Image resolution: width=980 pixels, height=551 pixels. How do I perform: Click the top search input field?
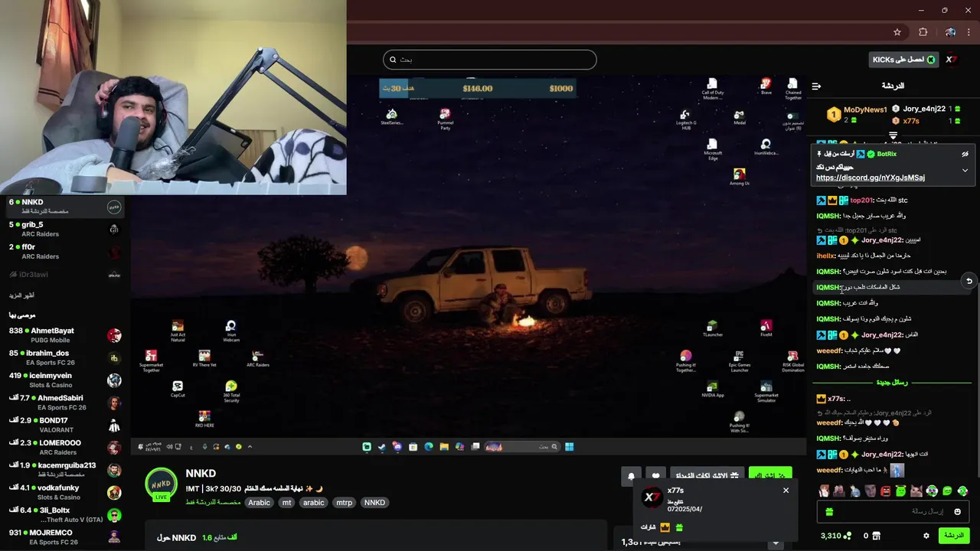490,60
